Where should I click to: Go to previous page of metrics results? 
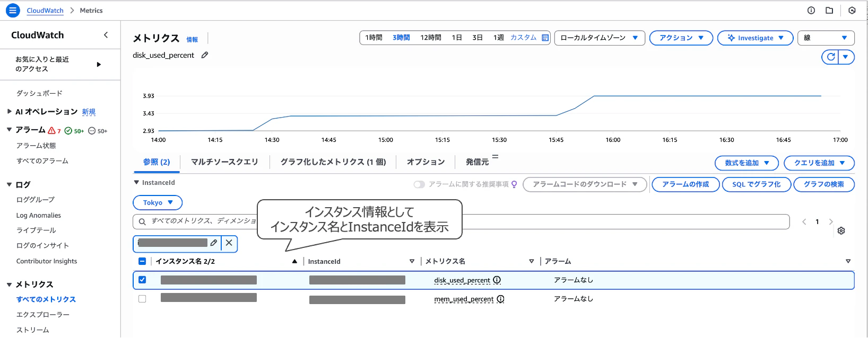(x=804, y=221)
